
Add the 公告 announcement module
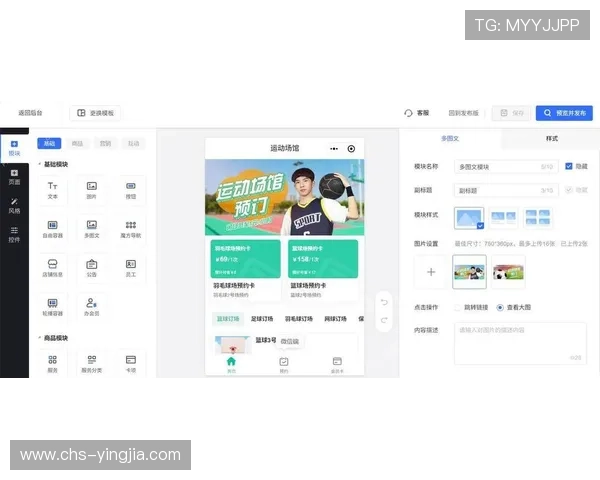coord(92,268)
